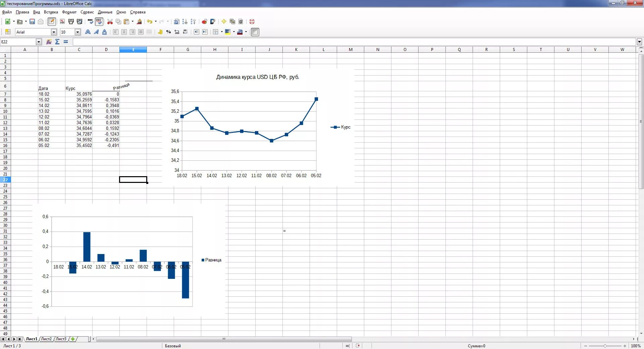Click the Format Paintbrush icon
Image resolution: width=644 pixels, height=349 pixels.
tap(139, 21)
